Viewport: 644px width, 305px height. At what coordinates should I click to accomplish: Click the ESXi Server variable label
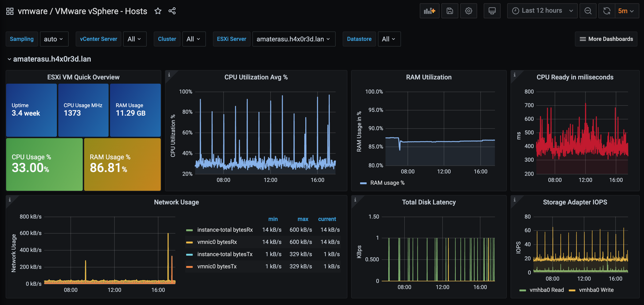pyautogui.click(x=232, y=39)
